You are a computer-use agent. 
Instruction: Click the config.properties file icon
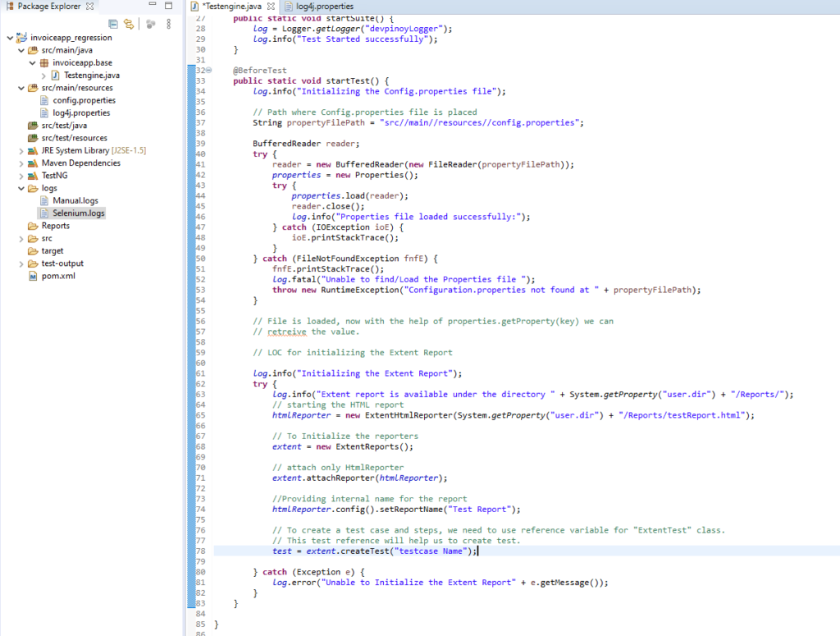(44, 100)
